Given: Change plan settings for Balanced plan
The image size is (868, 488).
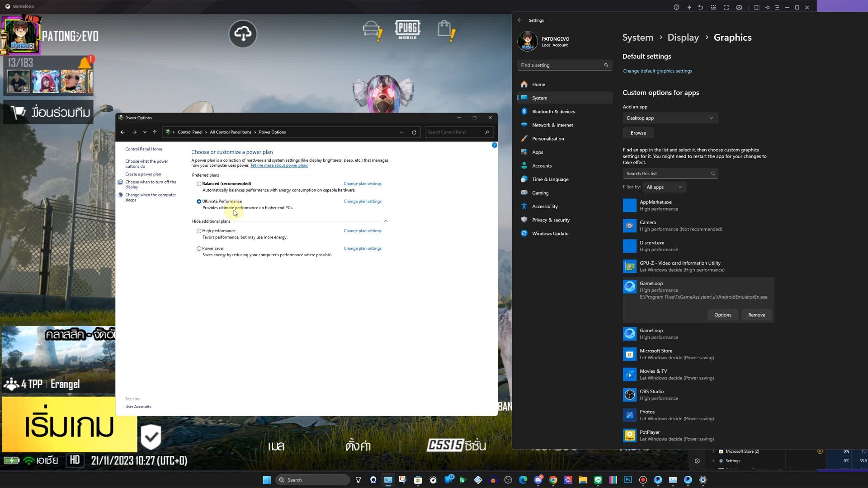Looking at the screenshot, I should (362, 183).
